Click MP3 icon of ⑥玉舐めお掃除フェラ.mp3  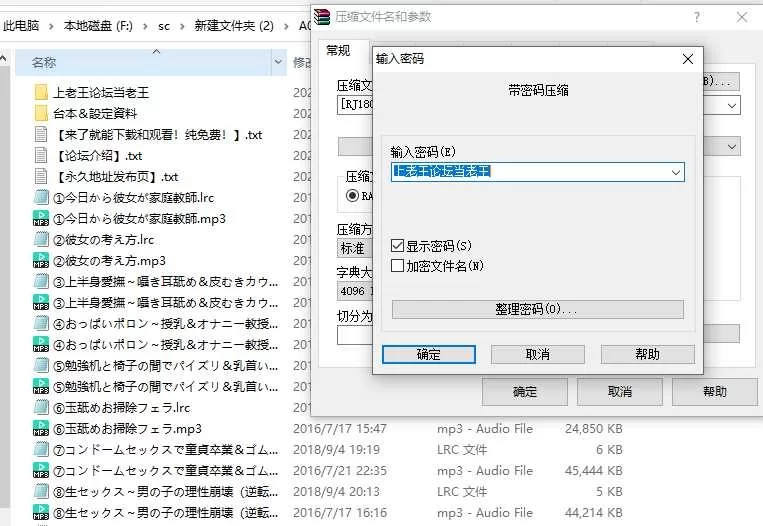click(x=41, y=429)
